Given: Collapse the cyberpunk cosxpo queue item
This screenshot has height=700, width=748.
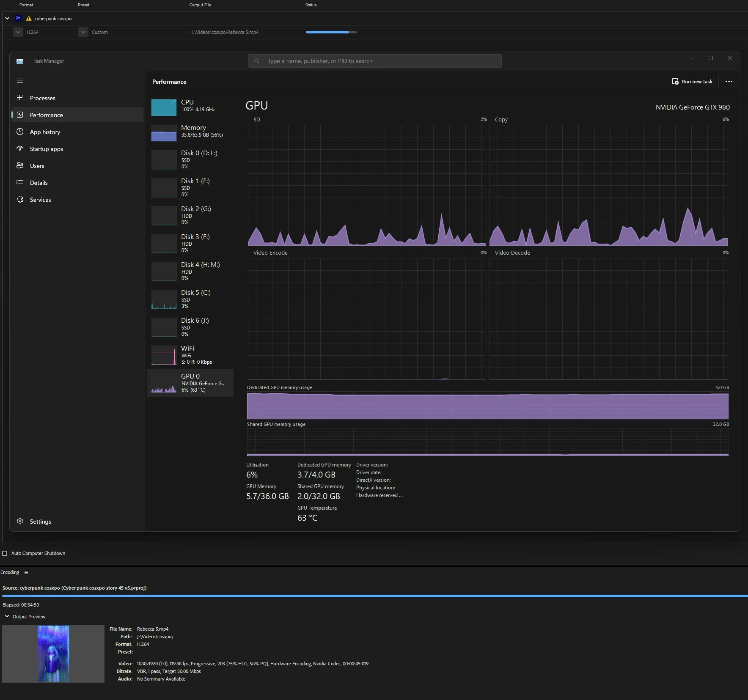Looking at the screenshot, I should point(7,18).
